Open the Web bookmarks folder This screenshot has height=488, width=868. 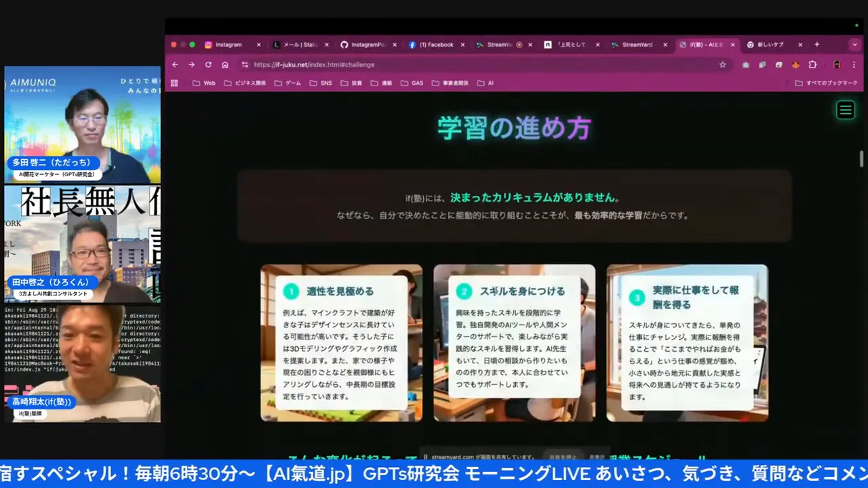click(x=204, y=83)
